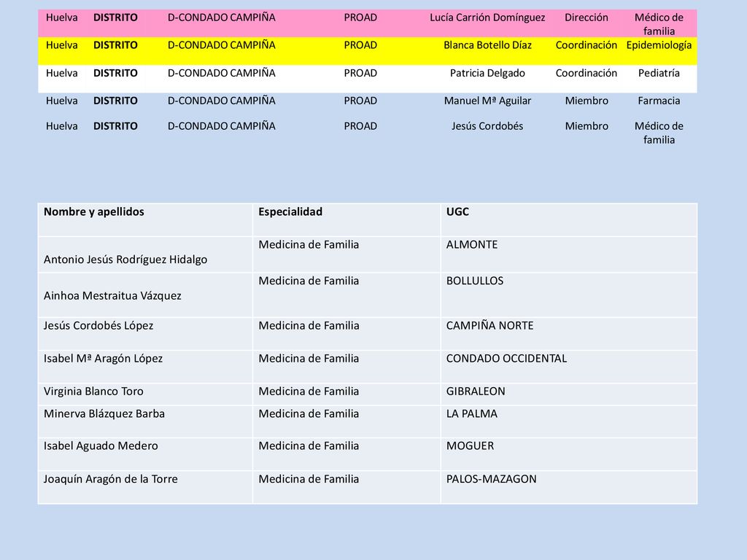Image resolution: width=747 pixels, height=560 pixels.
Task: Click the Dirección cell
Action: coord(586,17)
